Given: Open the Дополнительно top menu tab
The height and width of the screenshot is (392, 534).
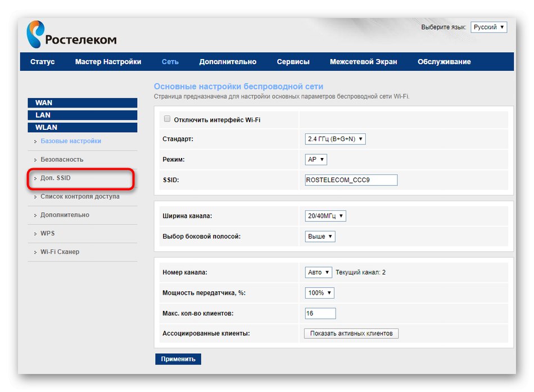Looking at the screenshot, I should point(228,62).
